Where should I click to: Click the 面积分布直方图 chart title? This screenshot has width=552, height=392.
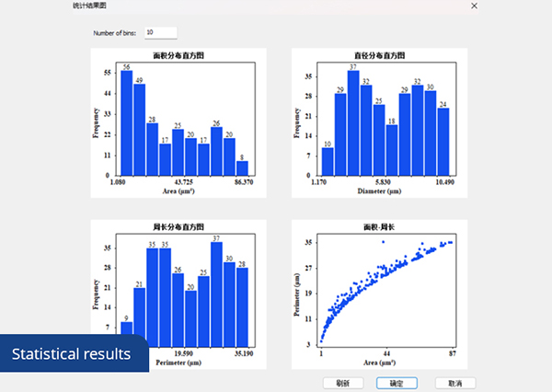(178, 55)
